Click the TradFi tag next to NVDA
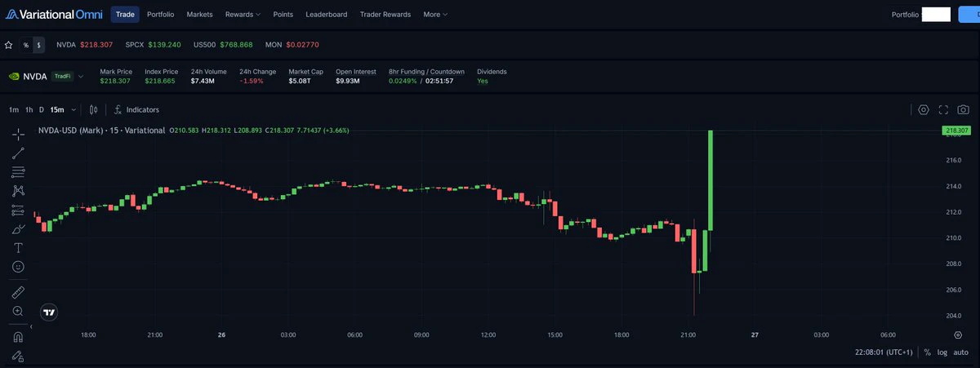 click(x=62, y=76)
